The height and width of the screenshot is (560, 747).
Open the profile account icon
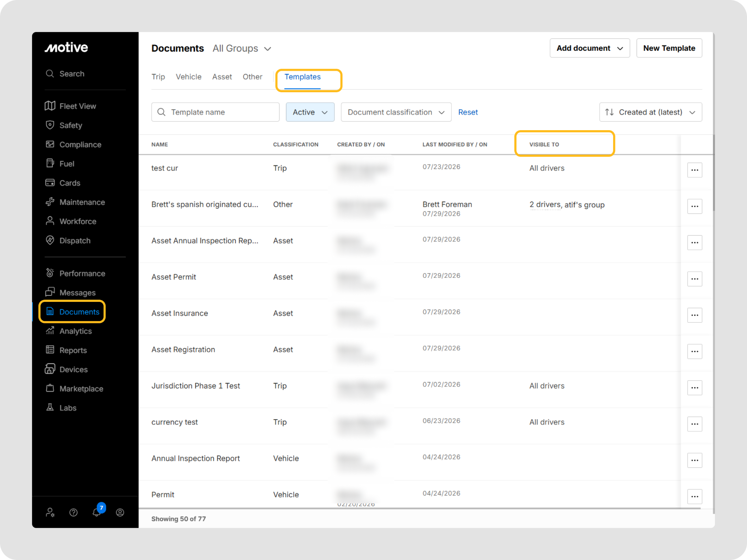coord(120,513)
